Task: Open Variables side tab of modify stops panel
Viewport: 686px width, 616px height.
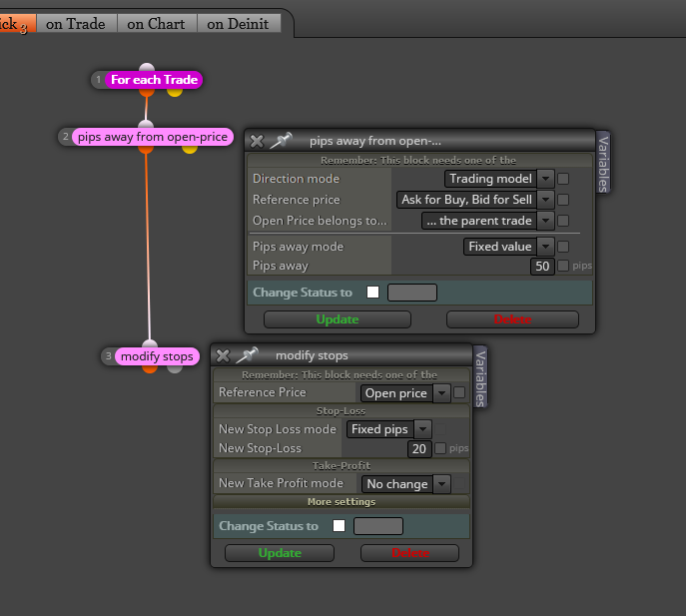Action: click(480, 376)
